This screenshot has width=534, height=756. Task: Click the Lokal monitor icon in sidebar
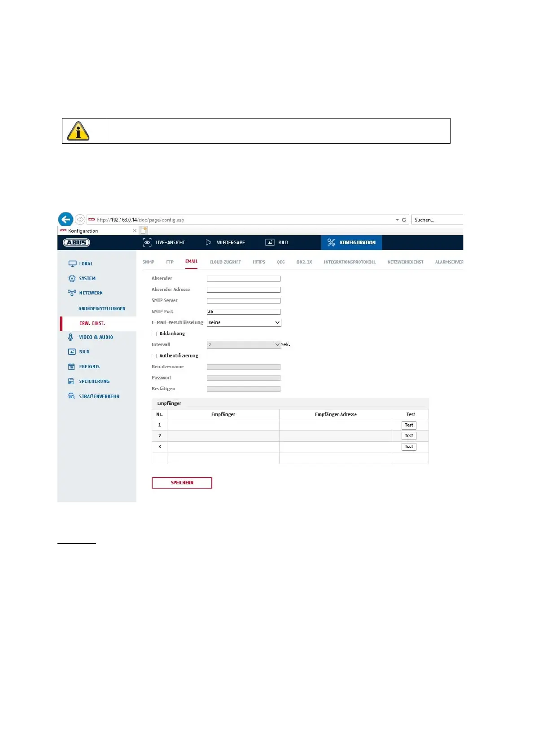pyautogui.click(x=72, y=264)
